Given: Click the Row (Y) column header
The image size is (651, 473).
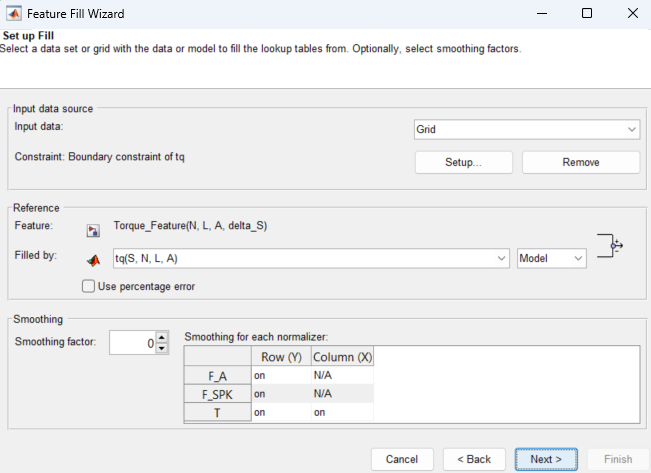Looking at the screenshot, I should pos(281,357).
